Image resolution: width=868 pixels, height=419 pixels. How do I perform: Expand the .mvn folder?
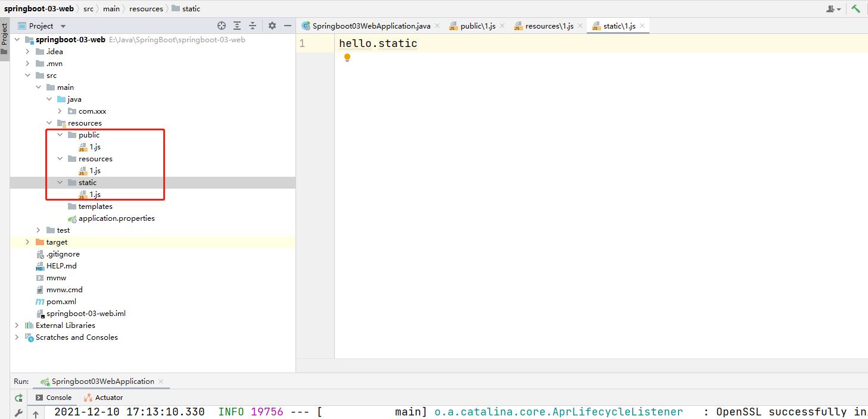(x=27, y=64)
